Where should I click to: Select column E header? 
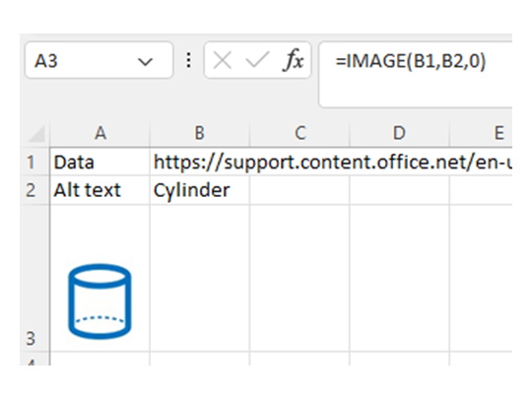481,133
